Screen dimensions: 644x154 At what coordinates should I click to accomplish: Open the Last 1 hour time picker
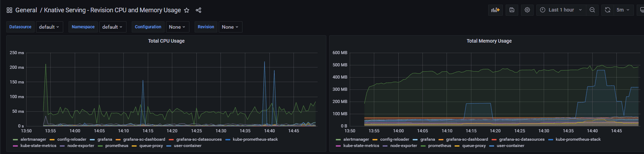pos(561,10)
